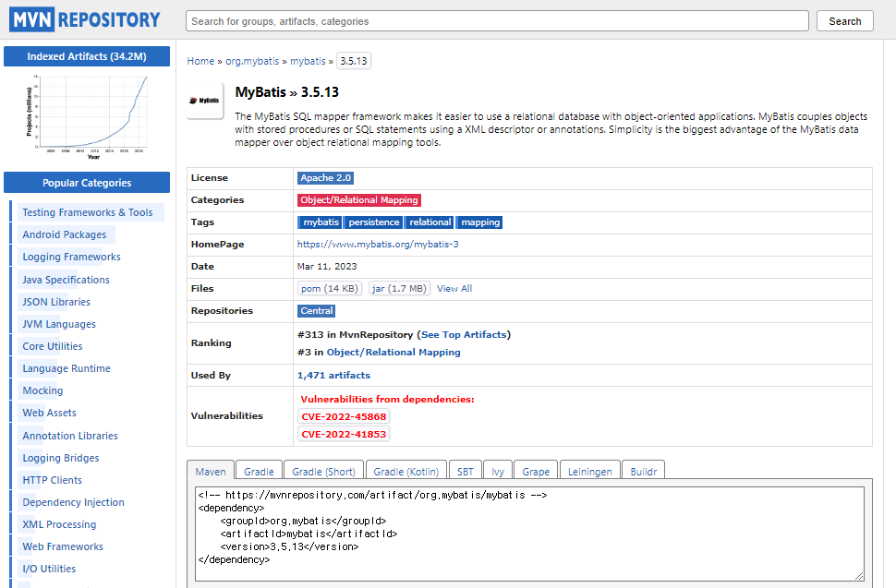The height and width of the screenshot is (588, 896).
Task: Click the relational tag
Action: [x=430, y=222]
